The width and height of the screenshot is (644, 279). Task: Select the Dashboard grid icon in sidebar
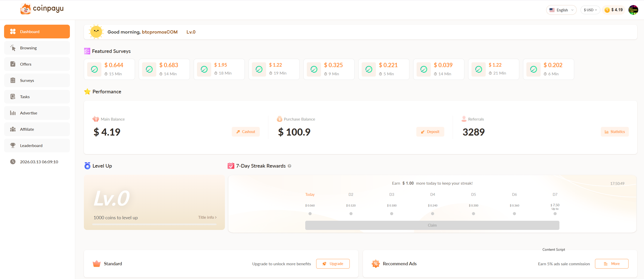(x=13, y=31)
